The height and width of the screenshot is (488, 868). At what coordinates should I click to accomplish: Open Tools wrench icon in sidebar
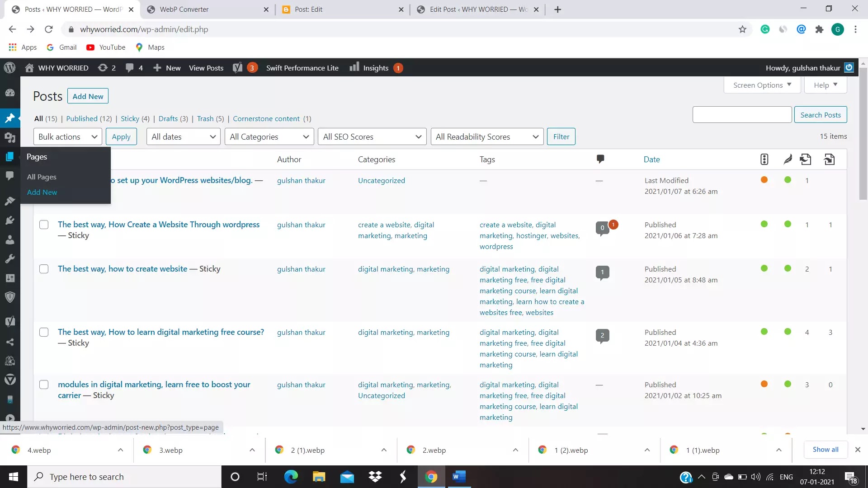point(10,259)
